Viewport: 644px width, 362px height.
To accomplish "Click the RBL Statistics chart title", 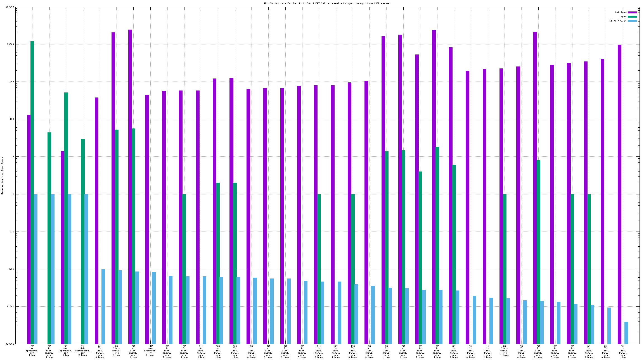I will [327, 3].
